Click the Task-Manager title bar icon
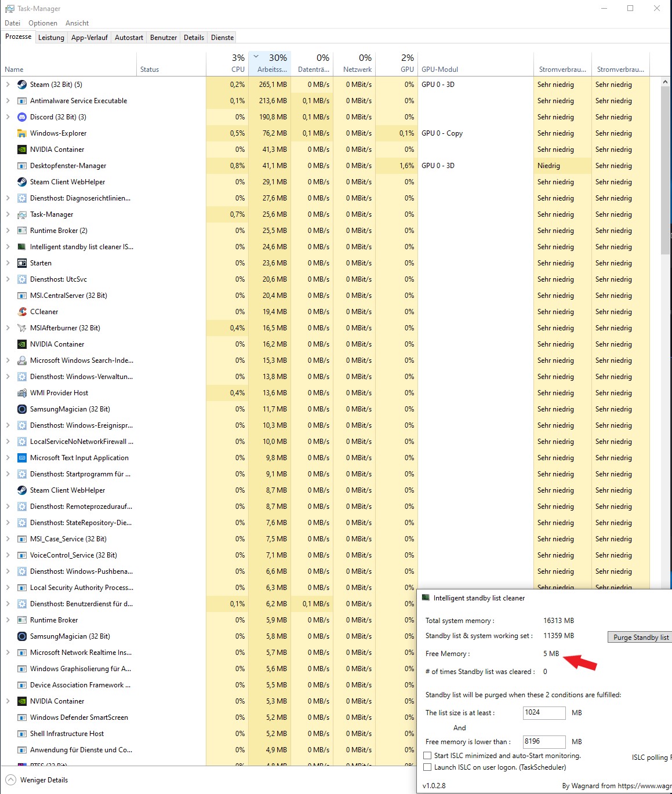Image resolution: width=672 pixels, height=794 pixels. (x=9, y=9)
